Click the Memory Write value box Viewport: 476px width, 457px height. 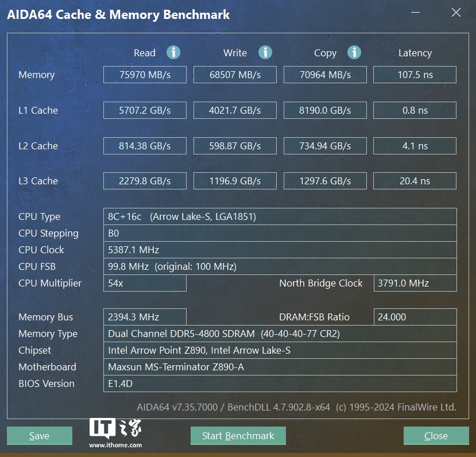click(x=235, y=75)
